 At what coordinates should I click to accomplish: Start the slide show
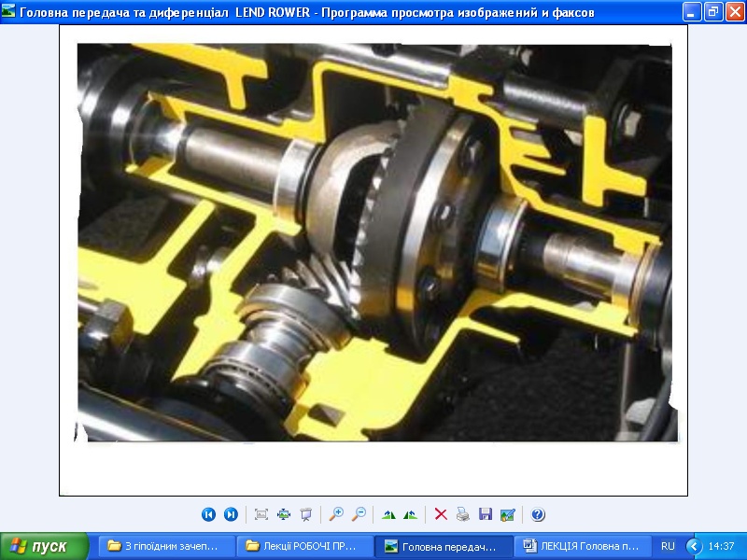[306, 514]
